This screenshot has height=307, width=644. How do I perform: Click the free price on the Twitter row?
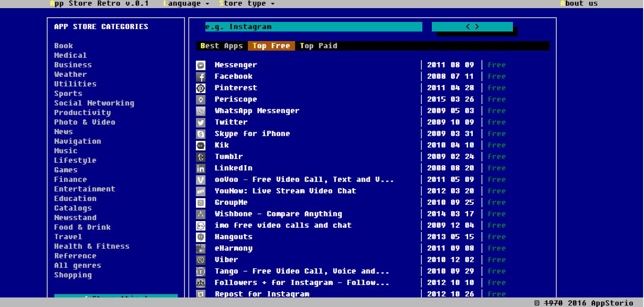497,122
